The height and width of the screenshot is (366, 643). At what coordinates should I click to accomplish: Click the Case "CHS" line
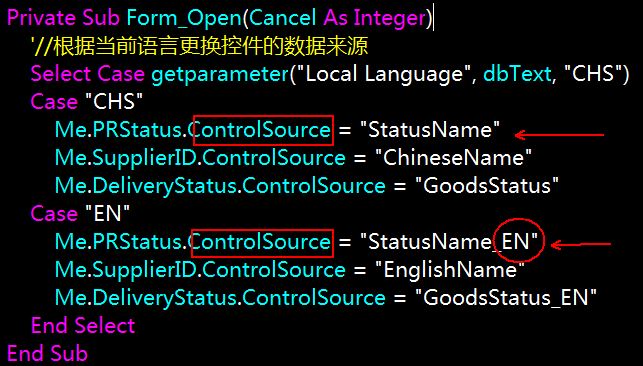pyautogui.click(x=89, y=102)
